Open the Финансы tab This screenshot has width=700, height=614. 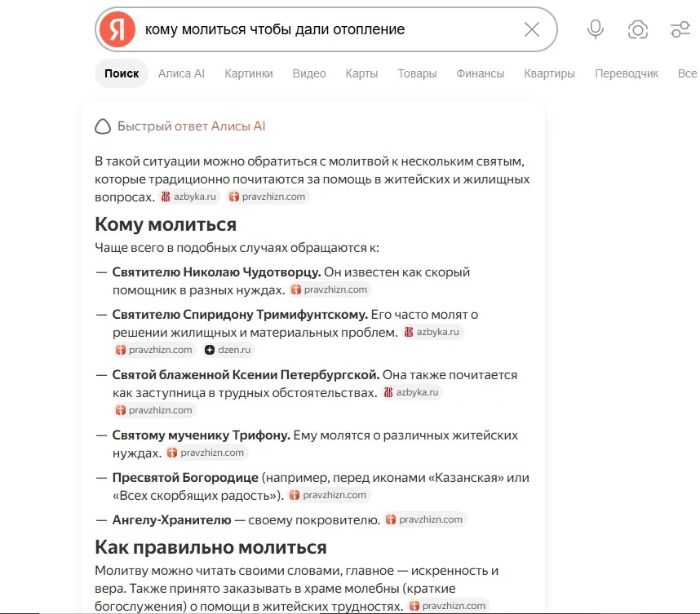(x=480, y=73)
